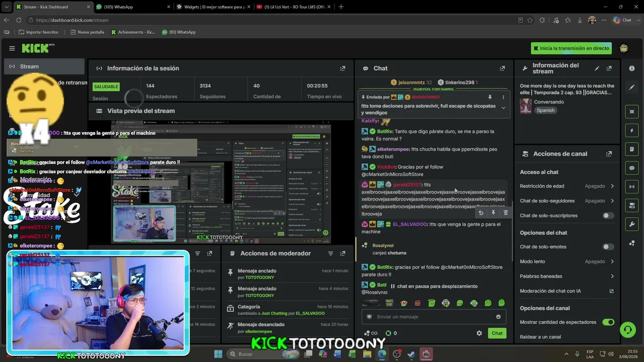Insert the PARATE DURO emote

coord(389,303)
